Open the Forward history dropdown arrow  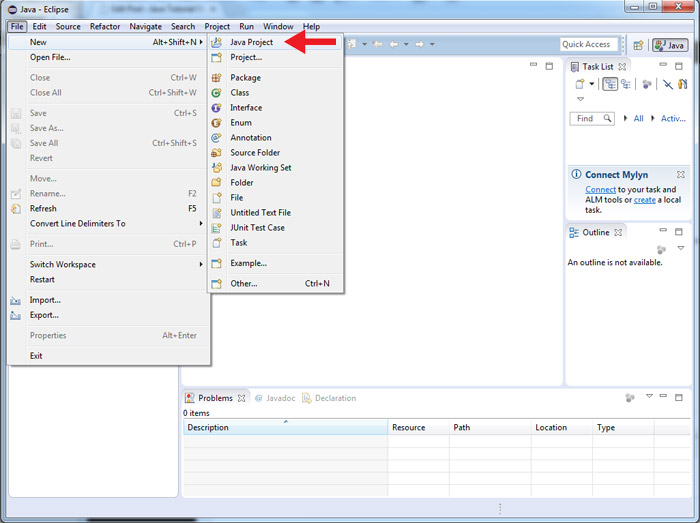pyautogui.click(x=432, y=44)
